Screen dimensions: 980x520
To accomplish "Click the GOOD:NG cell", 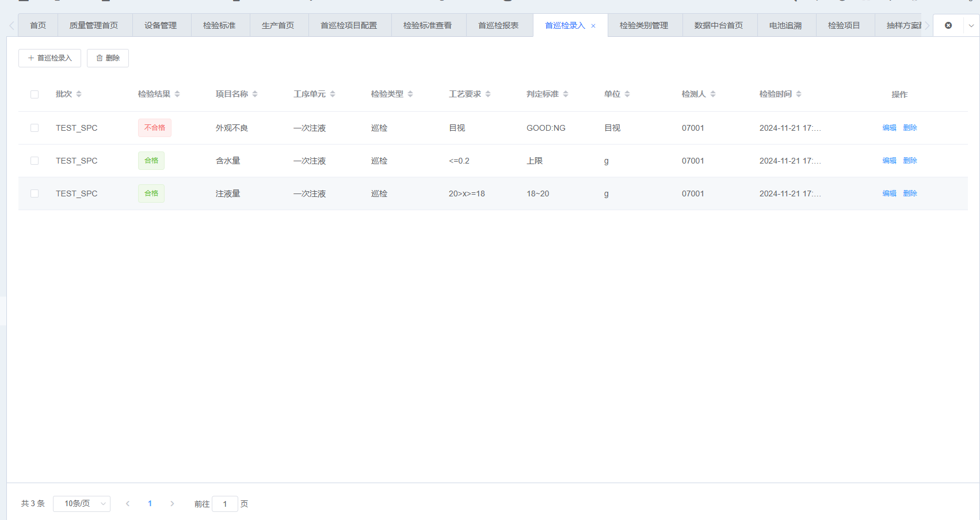I will pyautogui.click(x=546, y=128).
